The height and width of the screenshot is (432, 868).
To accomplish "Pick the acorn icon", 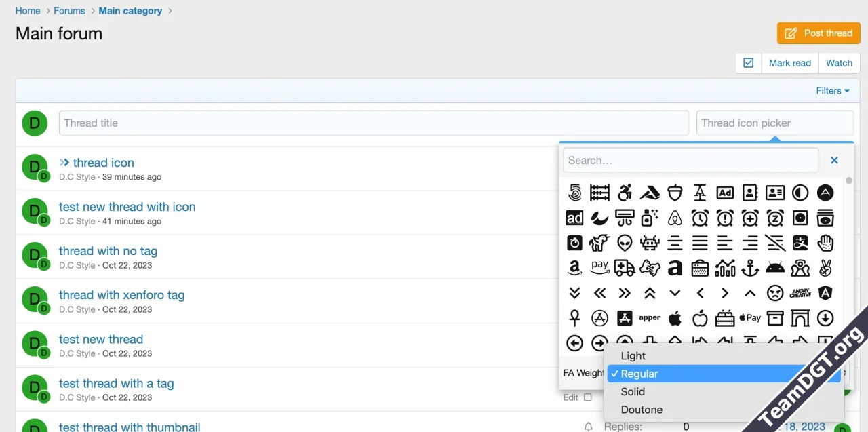I will (x=675, y=193).
